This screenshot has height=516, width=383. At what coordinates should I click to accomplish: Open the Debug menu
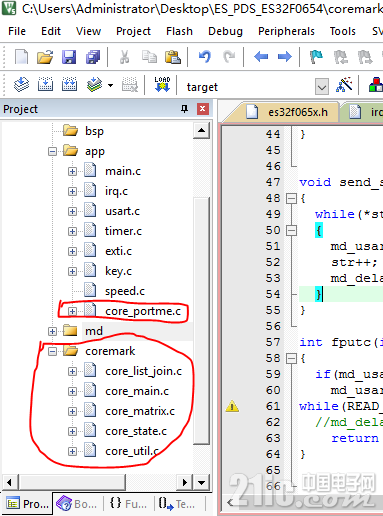(x=225, y=31)
